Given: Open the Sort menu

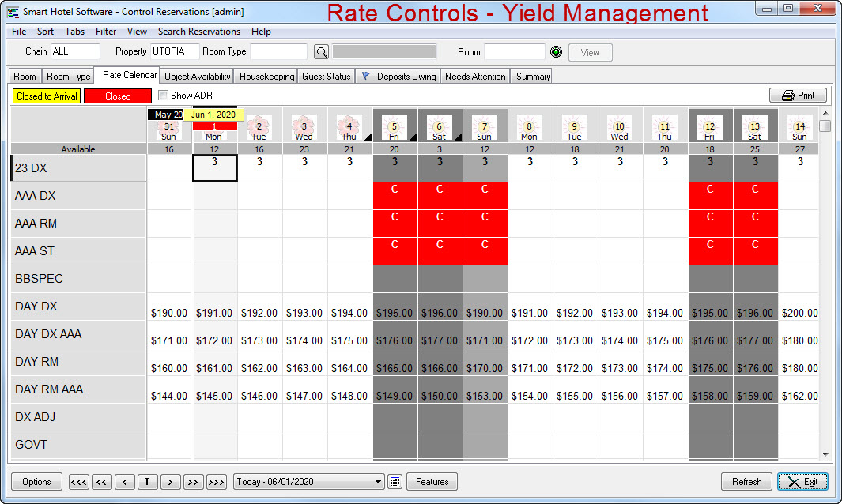Looking at the screenshot, I should [x=45, y=32].
